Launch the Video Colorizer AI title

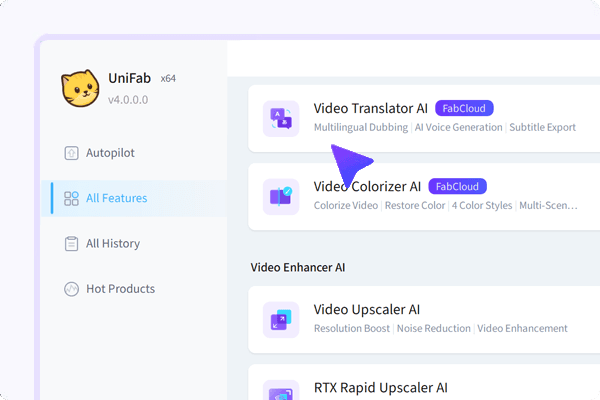(367, 186)
